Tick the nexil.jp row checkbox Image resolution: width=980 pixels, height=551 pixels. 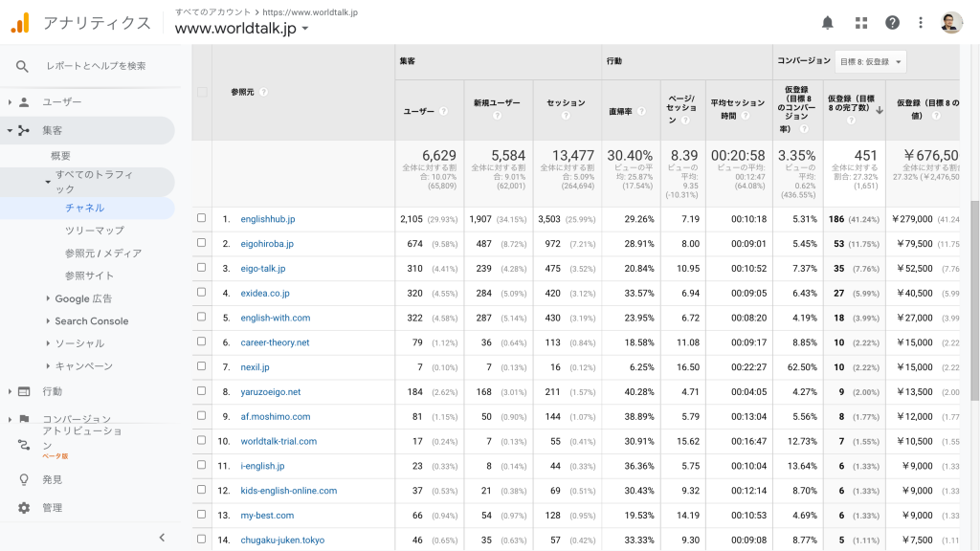point(202,367)
